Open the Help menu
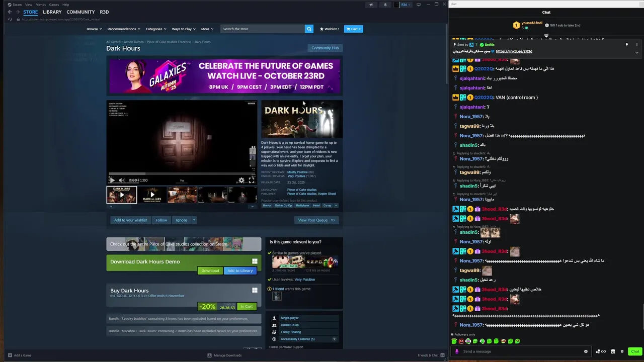644x362 pixels. pos(66,5)
